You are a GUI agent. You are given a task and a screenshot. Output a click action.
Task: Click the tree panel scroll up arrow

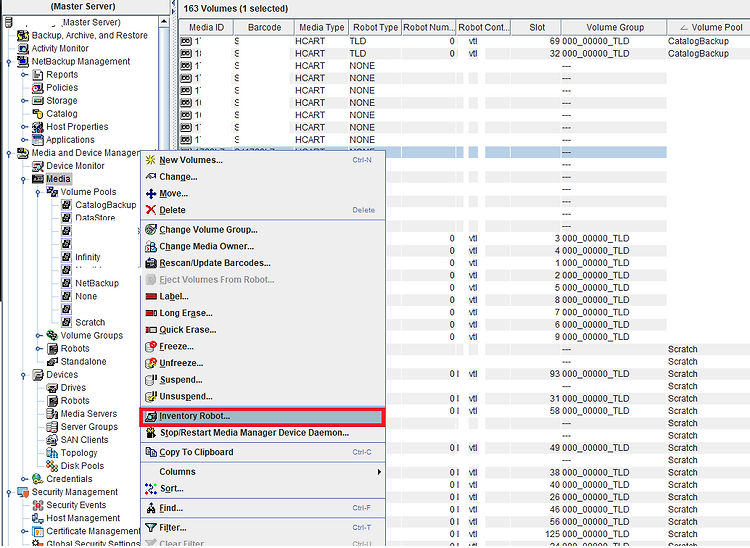(x=164, y=22)
